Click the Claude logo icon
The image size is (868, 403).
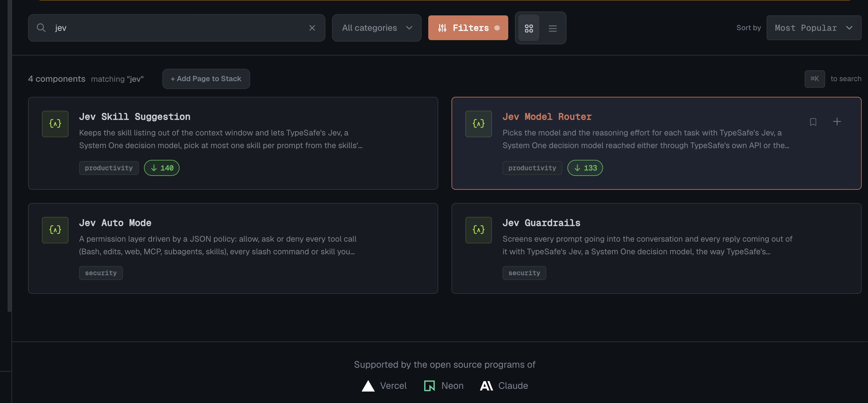[x=486, y=386]
